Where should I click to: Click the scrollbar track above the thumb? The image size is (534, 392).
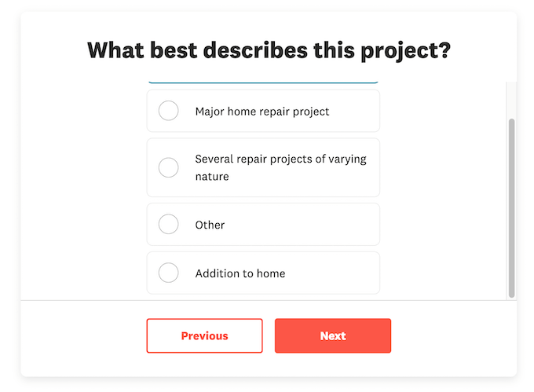(x=512, y=98)
